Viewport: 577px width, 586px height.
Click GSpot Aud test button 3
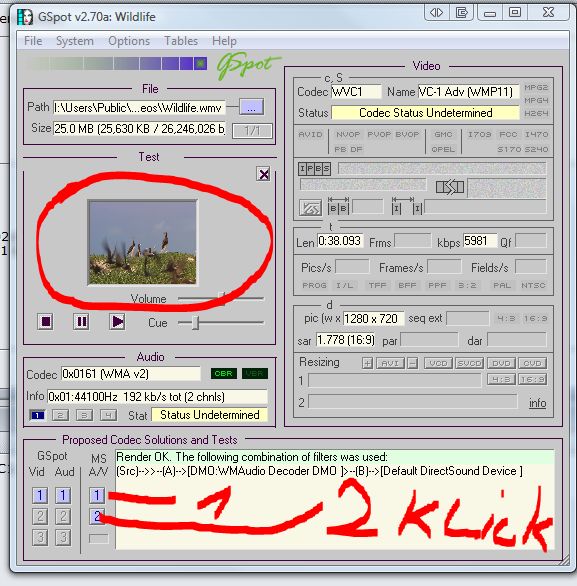point(63,537)
